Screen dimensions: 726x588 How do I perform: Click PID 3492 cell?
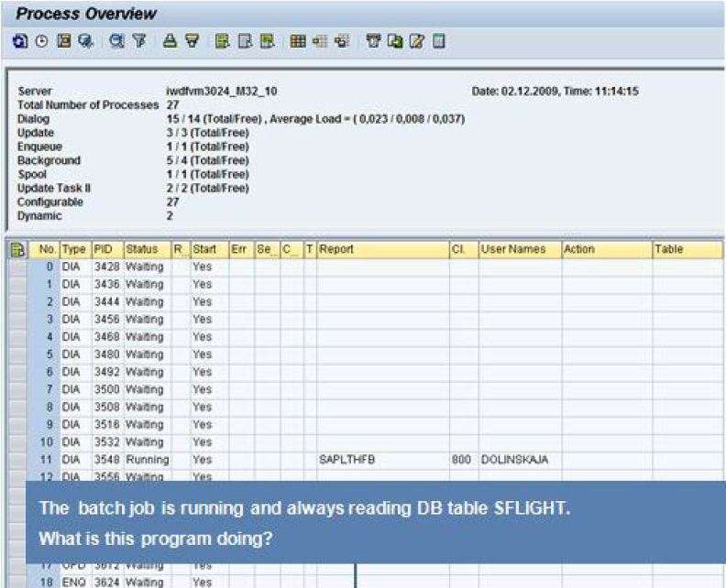(107, 372)
